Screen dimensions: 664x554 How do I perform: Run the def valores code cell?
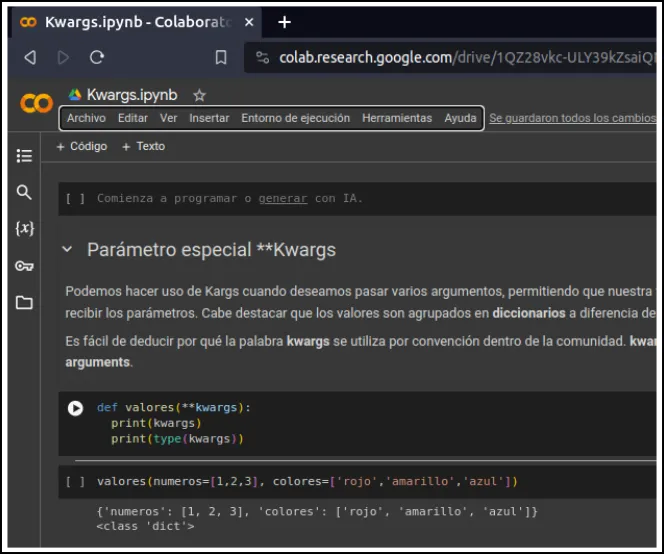pos(75,408)
